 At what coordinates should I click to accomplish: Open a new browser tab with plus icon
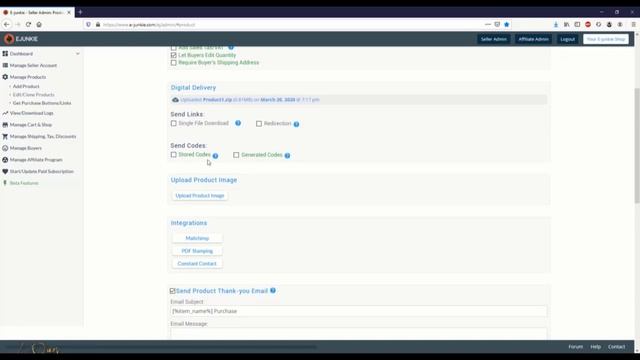pos(80,12)
